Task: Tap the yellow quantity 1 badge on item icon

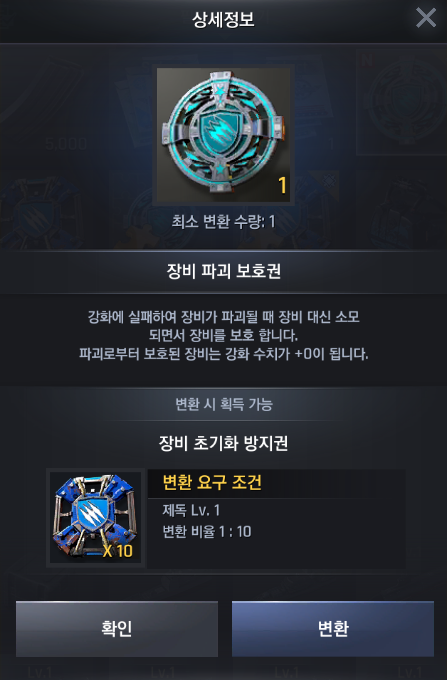Action: [x=282, y=185]
